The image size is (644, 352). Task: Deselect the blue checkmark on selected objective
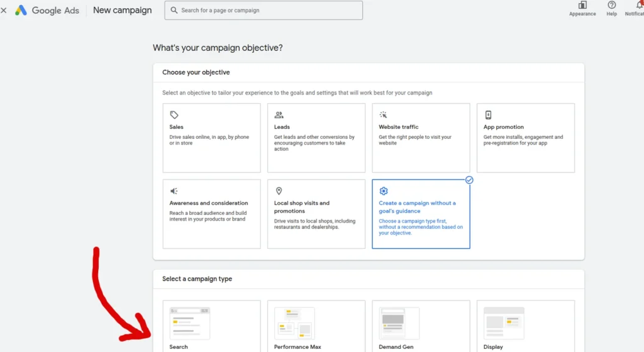[469, 180]
